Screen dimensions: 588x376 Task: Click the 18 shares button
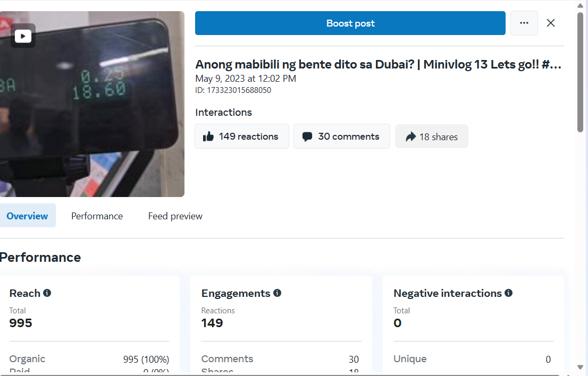click(x=431, y=136)
